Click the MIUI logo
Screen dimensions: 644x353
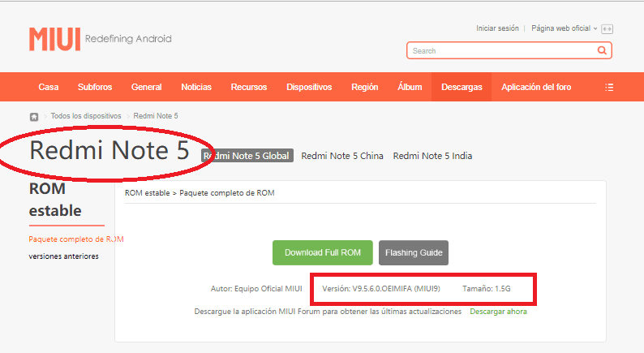click(54, 39)
